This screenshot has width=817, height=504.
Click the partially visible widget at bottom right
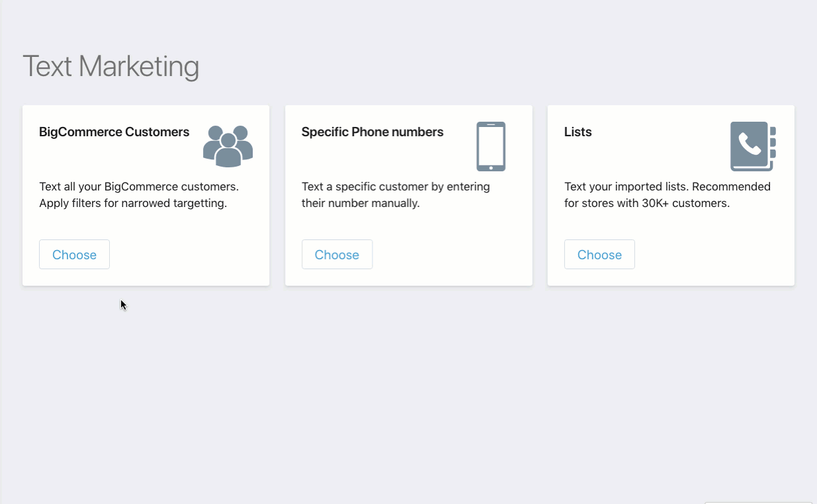(758, 503)
